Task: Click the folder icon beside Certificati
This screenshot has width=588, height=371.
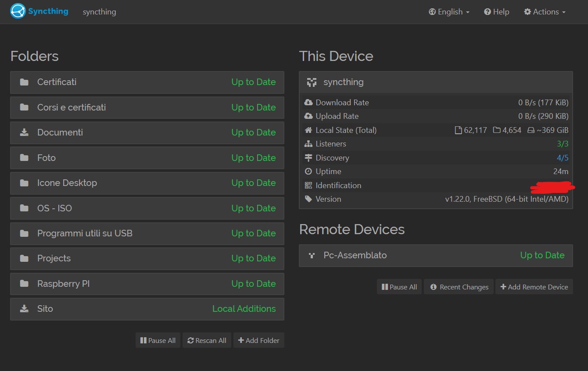Action: [25, 82]
